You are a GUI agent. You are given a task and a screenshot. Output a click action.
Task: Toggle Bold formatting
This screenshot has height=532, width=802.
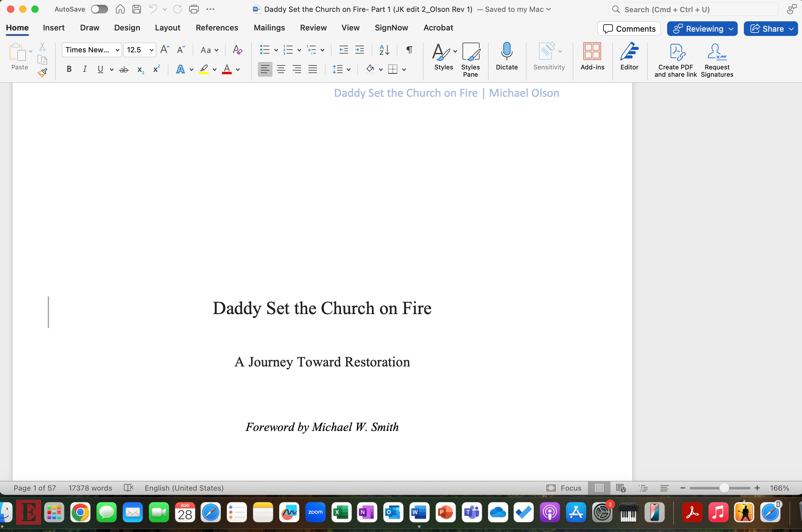69,69
